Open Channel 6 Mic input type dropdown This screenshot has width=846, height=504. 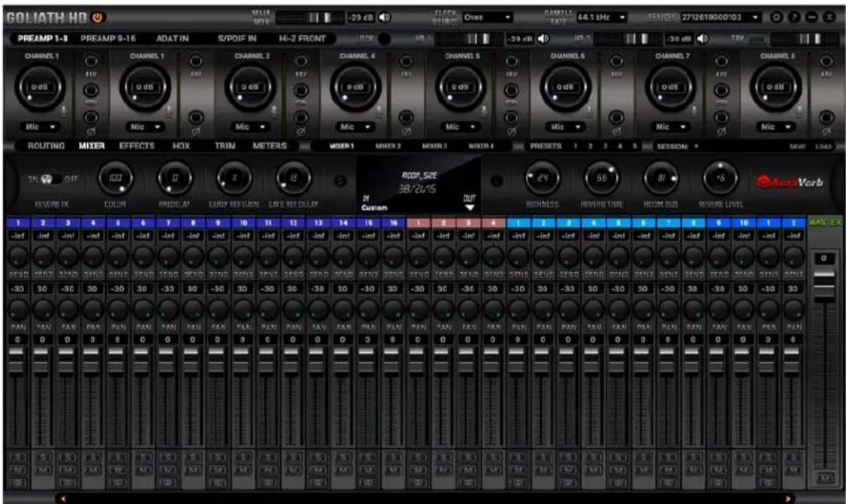(566, 127)
